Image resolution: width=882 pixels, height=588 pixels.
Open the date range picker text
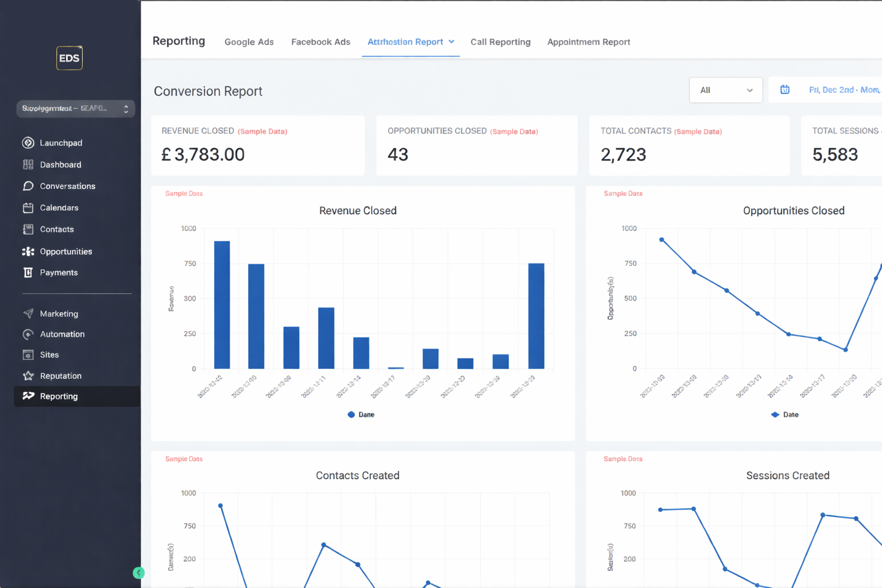(843, 90)
